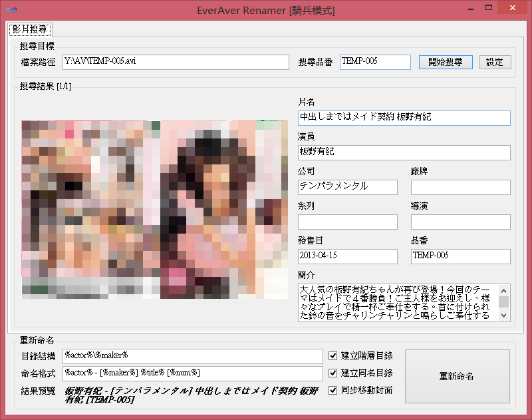Click the 命名格式 naming format field

tap(192, 373)
